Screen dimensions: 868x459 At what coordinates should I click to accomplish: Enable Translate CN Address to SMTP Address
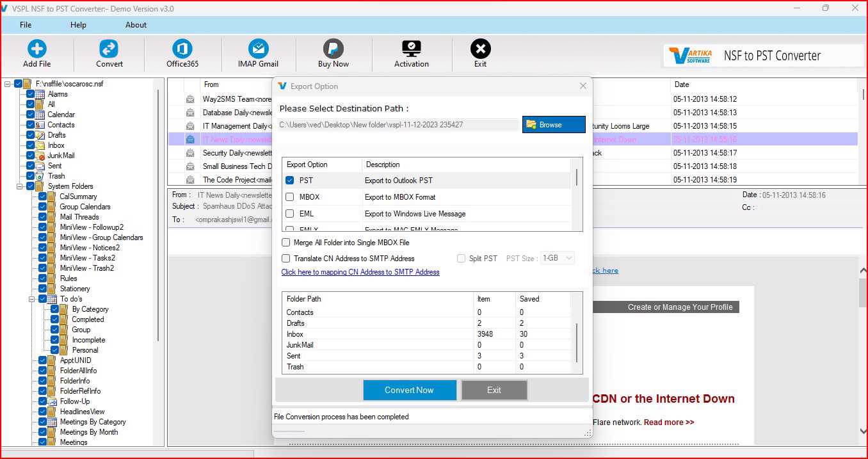click(286, 259)
